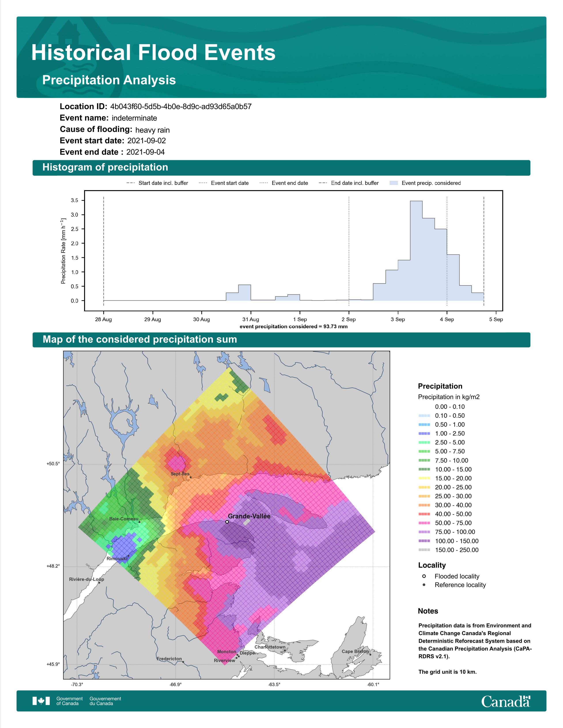563x728 pixels.
Task: Click the 2 Sep axis tick label
Action: [349, 319]
